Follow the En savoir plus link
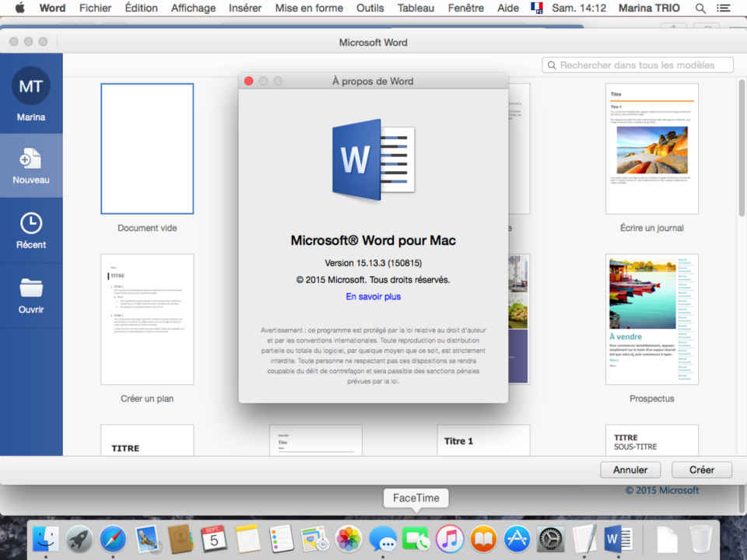Screen dimensions: 747x560 pyautogui.click(x=373, y=296)
